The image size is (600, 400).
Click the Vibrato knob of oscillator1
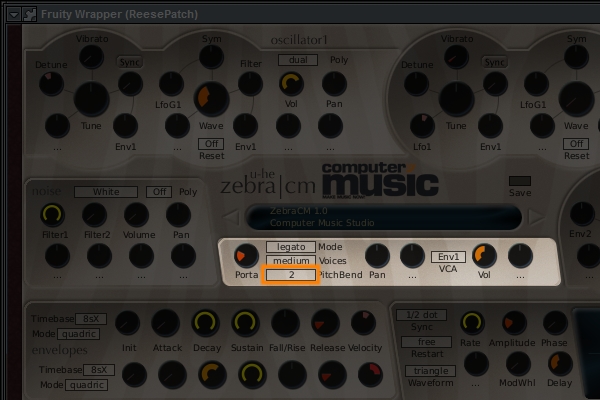pos(91,57)
